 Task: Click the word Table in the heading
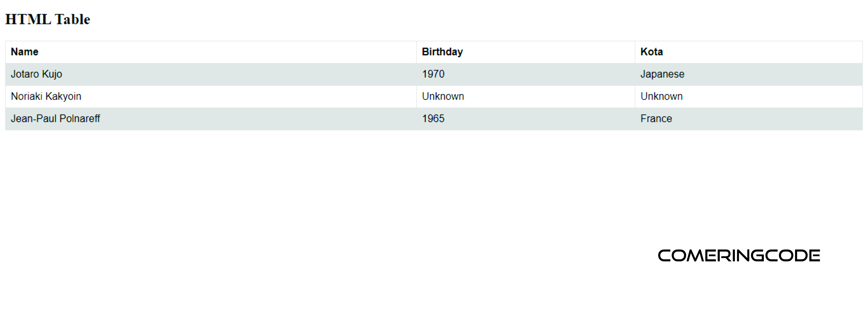[72, 19]
